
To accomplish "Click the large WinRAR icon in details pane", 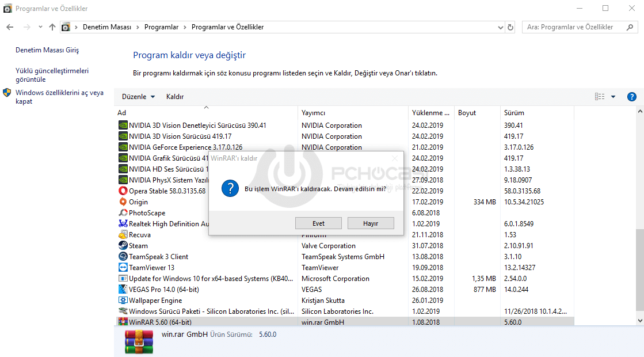I will [x=139, y=342].
